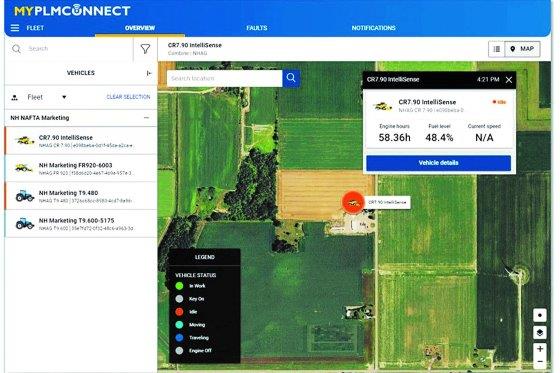Viewport: 560px width, 373px height.
Task: Switch to the list view icon
Action: (x=496, y=49)
